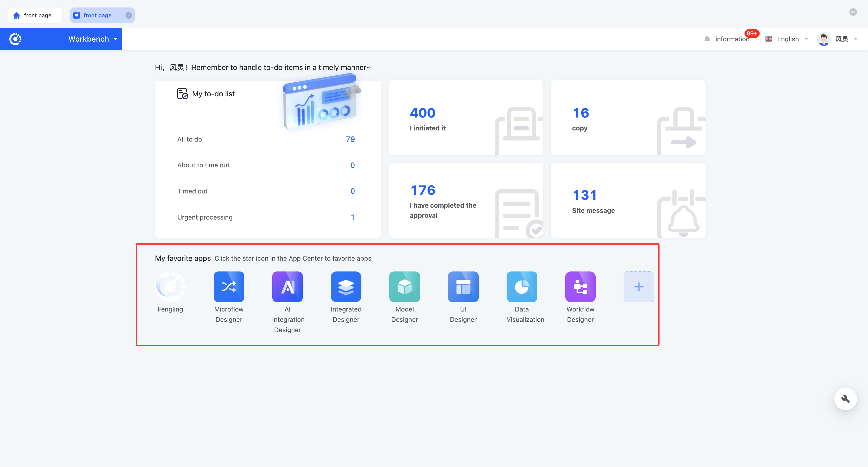Open the Integrated Designer app
868x467 pixels.
346,286
